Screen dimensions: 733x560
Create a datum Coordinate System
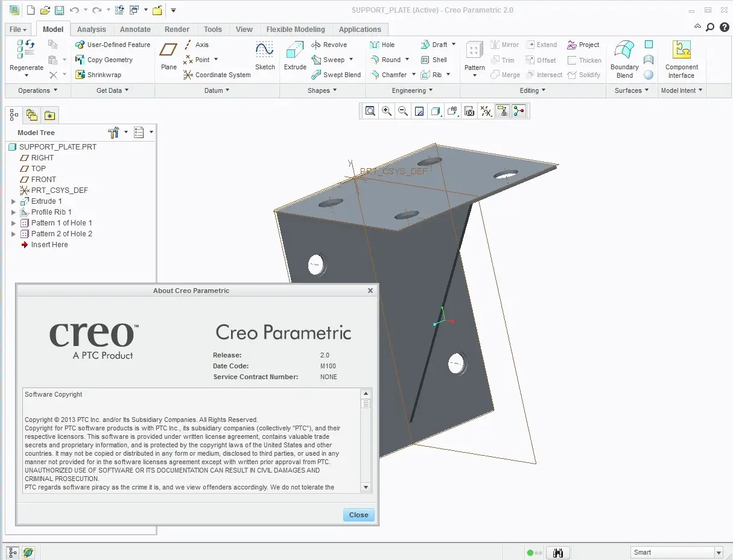coord(217,75)
